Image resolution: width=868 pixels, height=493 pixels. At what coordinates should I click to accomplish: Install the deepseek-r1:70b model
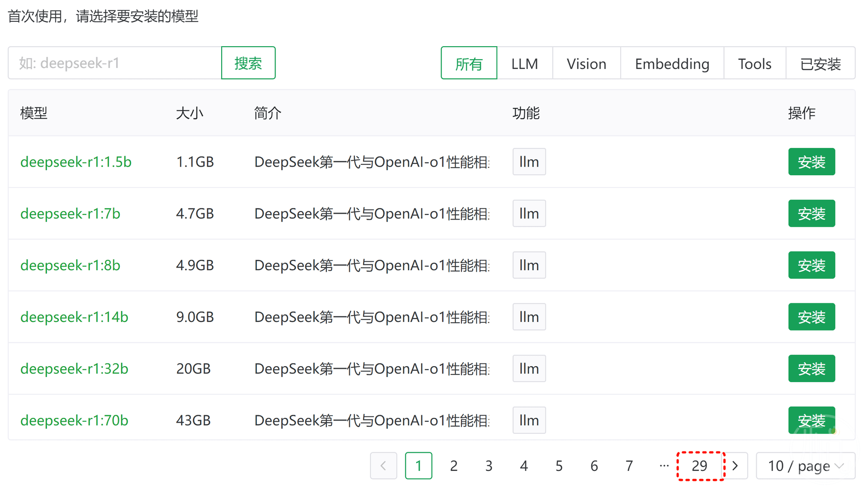tap(811, 420)
